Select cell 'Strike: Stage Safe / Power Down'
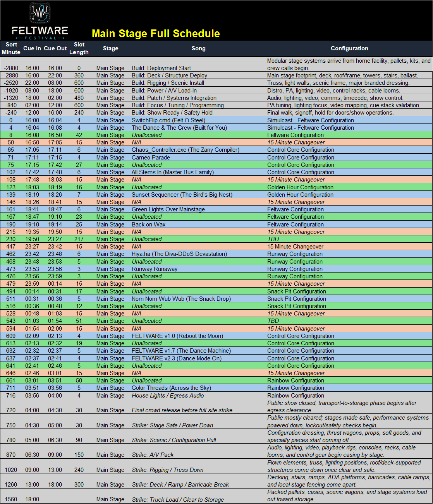The image size is (433, 504). coord(172,425)
